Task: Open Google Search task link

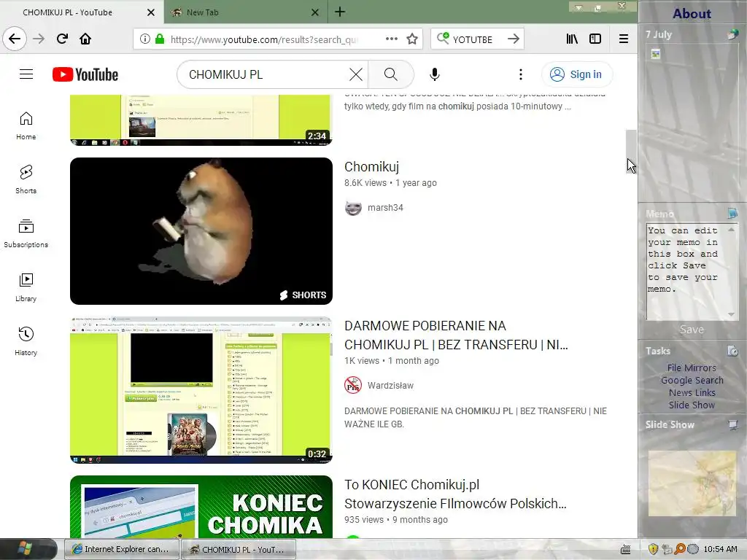Action: pyautogui.click(x=692, y=380)
